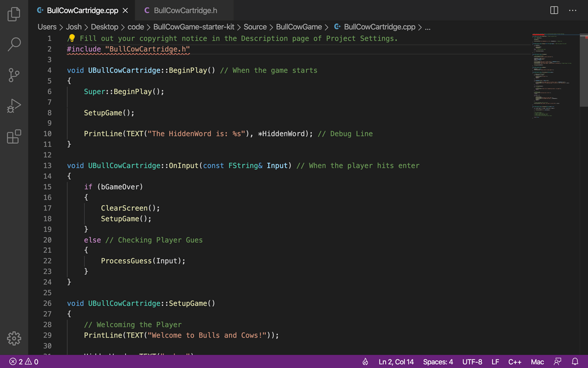The width and height of the screenshot is (588, 368).
Task: Click the Desktop breadcrumb
Action: point(105,27)
